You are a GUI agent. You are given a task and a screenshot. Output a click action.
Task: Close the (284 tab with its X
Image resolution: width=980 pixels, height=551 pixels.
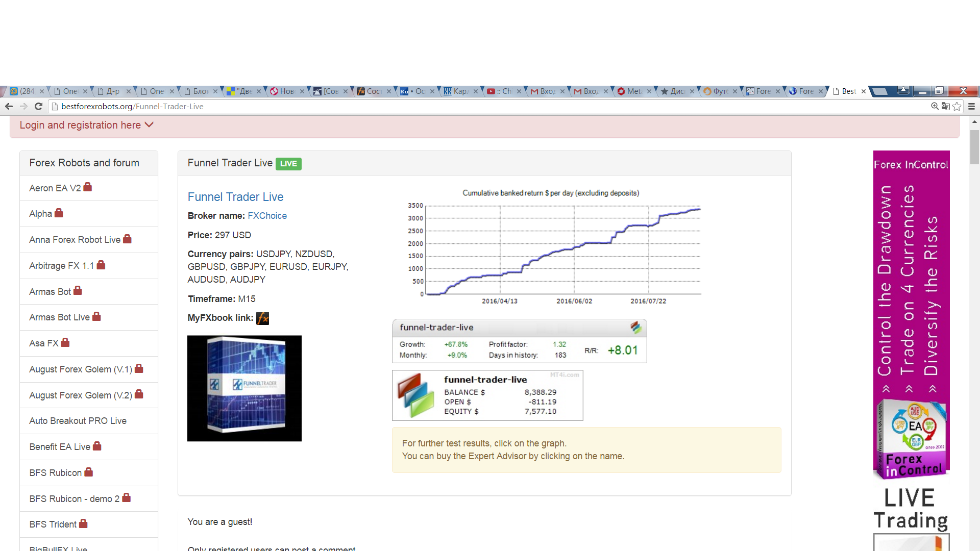coord(42,91)
